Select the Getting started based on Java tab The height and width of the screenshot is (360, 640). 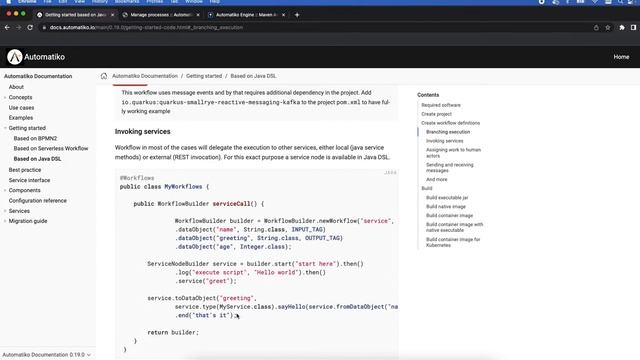coord(76,15)
